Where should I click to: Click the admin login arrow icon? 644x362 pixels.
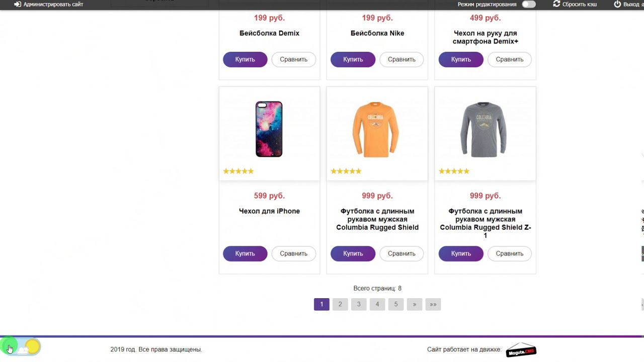[18, 4]
